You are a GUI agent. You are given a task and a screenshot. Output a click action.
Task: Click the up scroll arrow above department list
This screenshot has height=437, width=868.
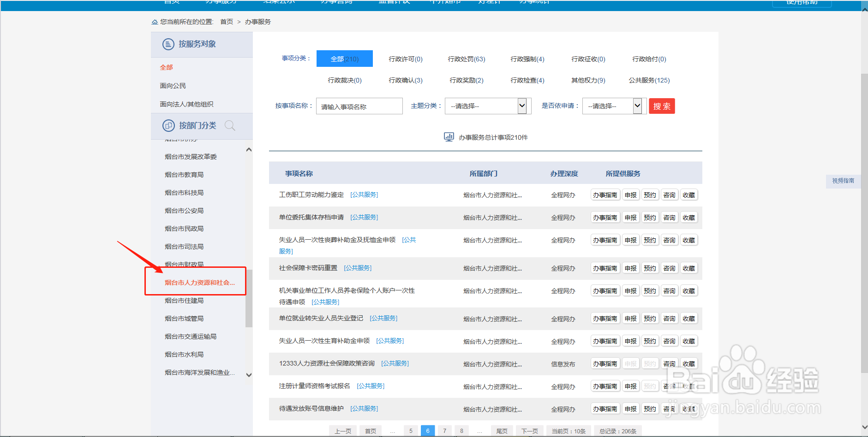pyautogui.click(x=248, y=149)
